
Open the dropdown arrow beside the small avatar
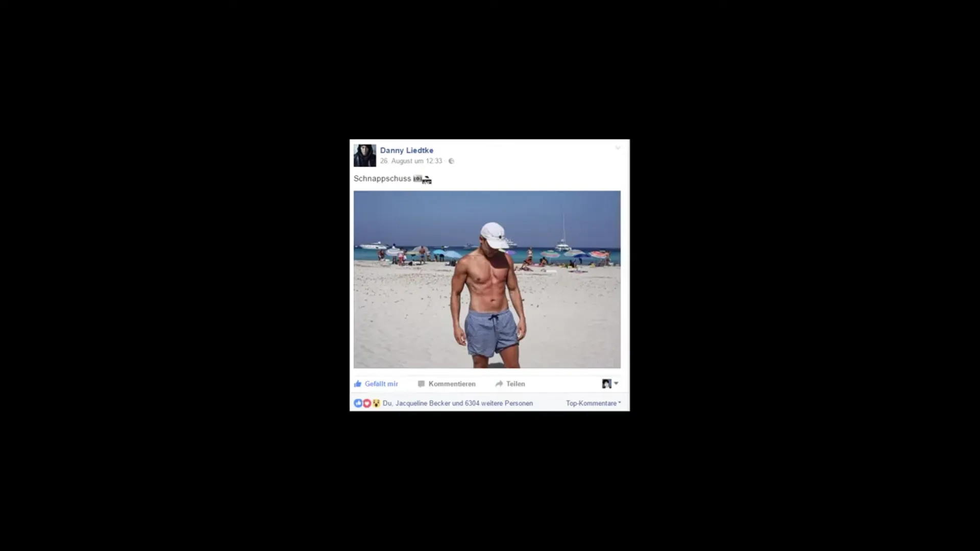tap(616, 383)
